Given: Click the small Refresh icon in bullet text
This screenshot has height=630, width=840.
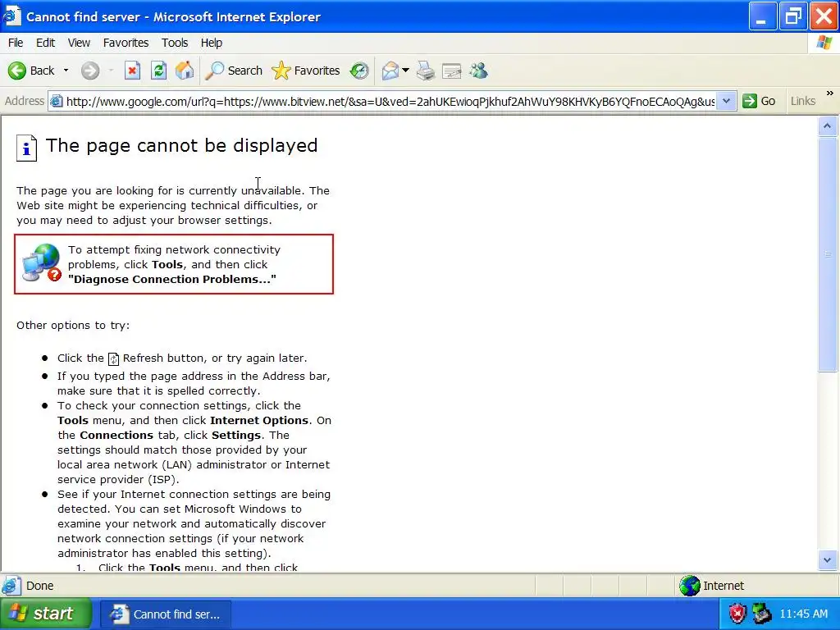Looking at the screenshot, I should tap(113, 358).
